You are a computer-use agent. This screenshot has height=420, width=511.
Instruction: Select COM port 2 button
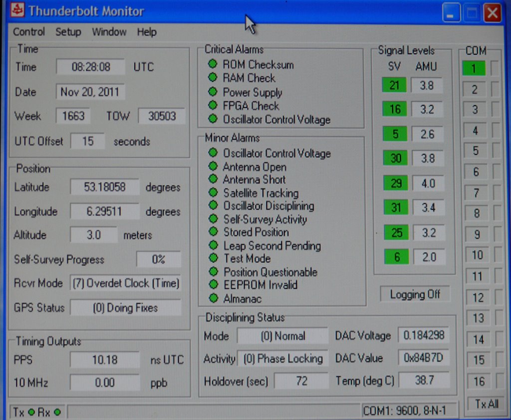pyautogui.click(x=475, y=89)
